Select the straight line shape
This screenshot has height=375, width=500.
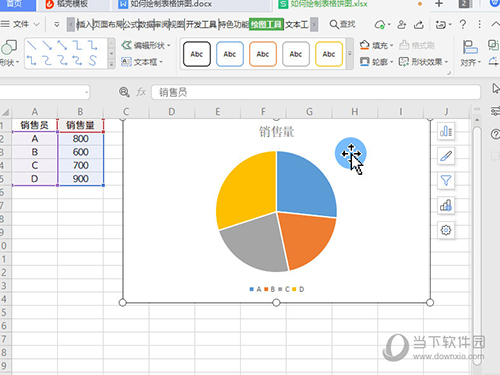click(x=32, y=45)
